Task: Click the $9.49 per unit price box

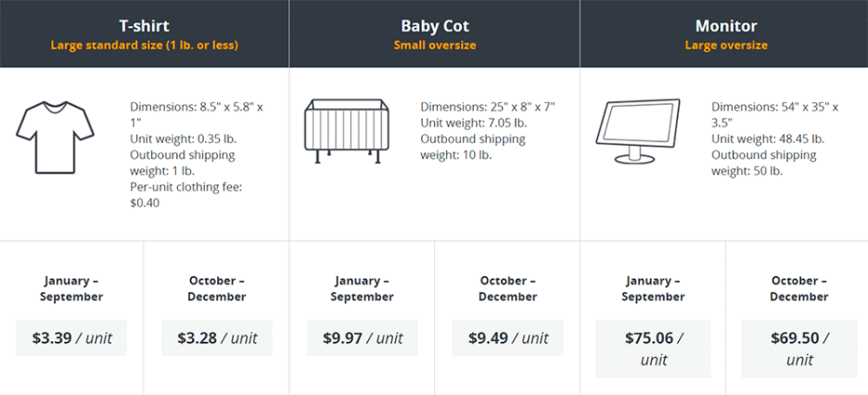Action: click(508, 338)
